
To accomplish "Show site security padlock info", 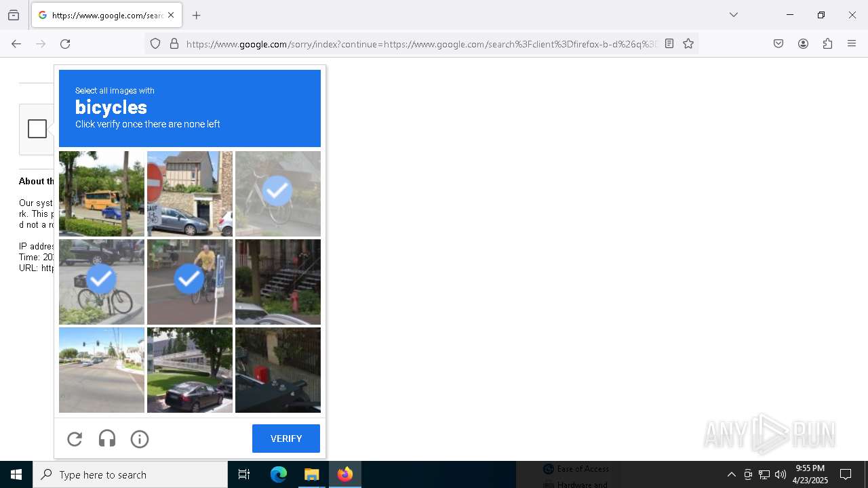I will tap(174, 44).
